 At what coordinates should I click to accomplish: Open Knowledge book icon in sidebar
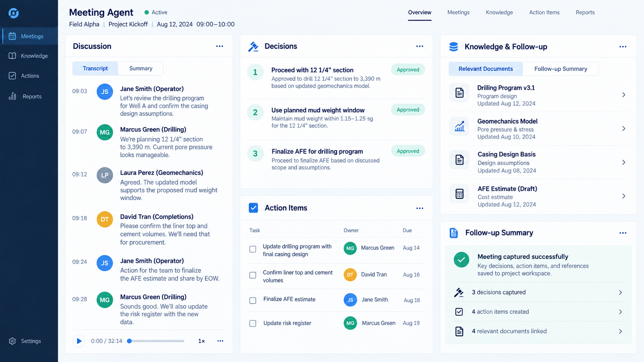[12, 56]
